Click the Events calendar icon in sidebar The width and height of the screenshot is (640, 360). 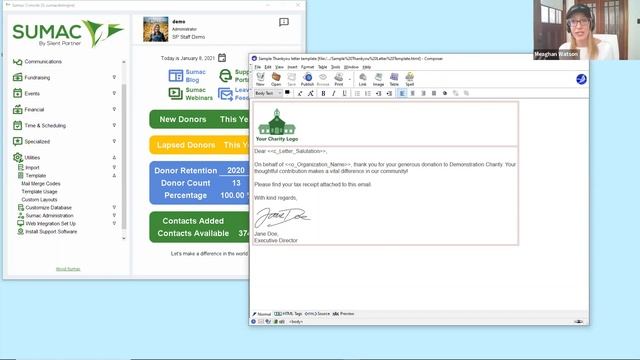pos(18,93)
